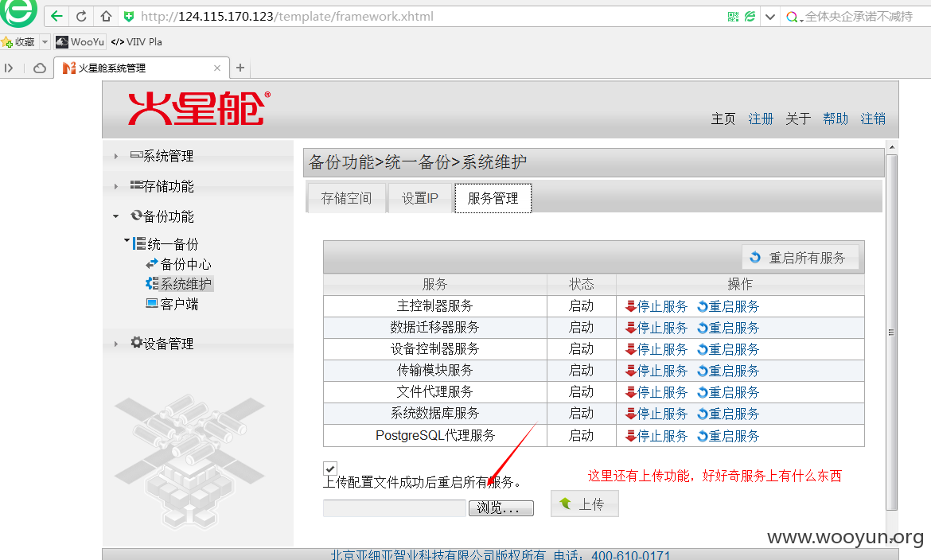Click the vertical scrollbar thumb
The width and height of the screenshot is (931, 560).
pyautogui.click(x=891, y=332)
